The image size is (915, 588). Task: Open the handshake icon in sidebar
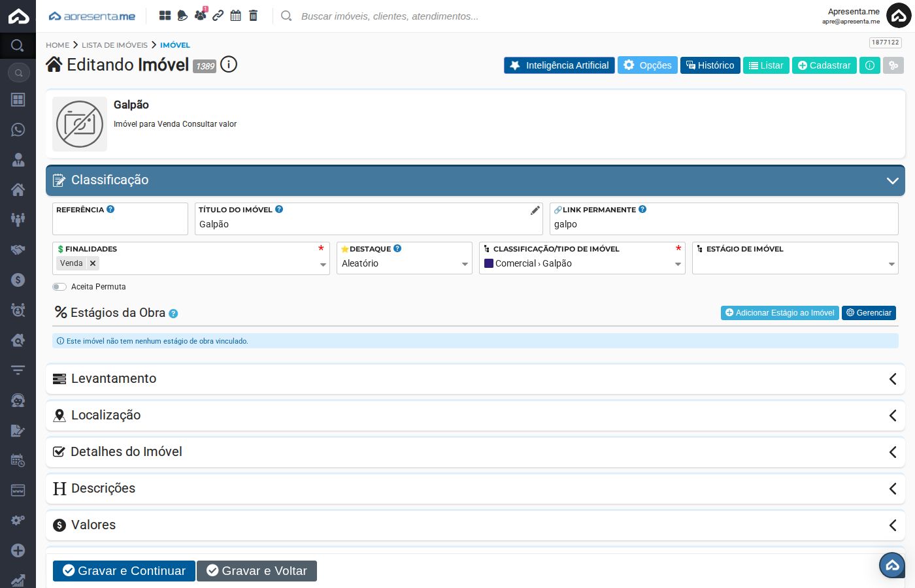pyautogui.click(x=18, y=250)
